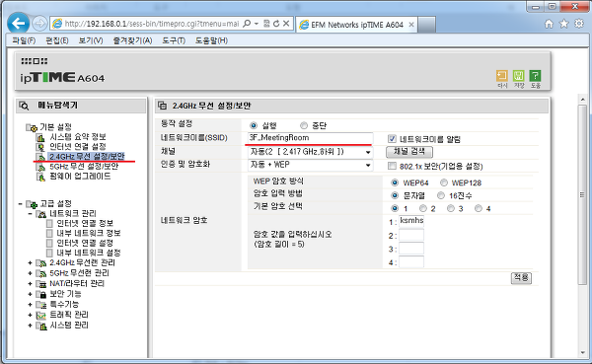Viewport: 592px width, 364px height.
Task: Open 5GHz 무선 설정/보안 menu item
Action: coord(84,167)
